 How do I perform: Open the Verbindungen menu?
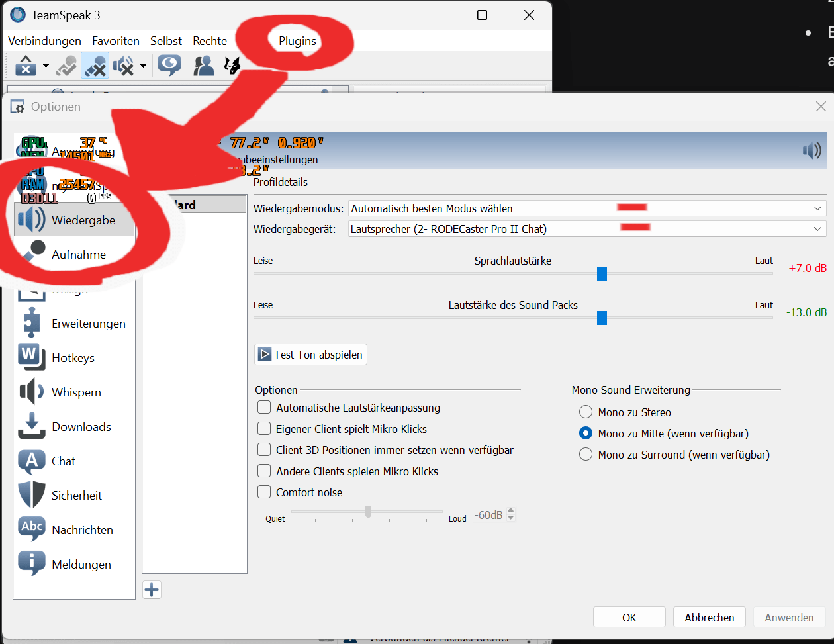(44, 41)
